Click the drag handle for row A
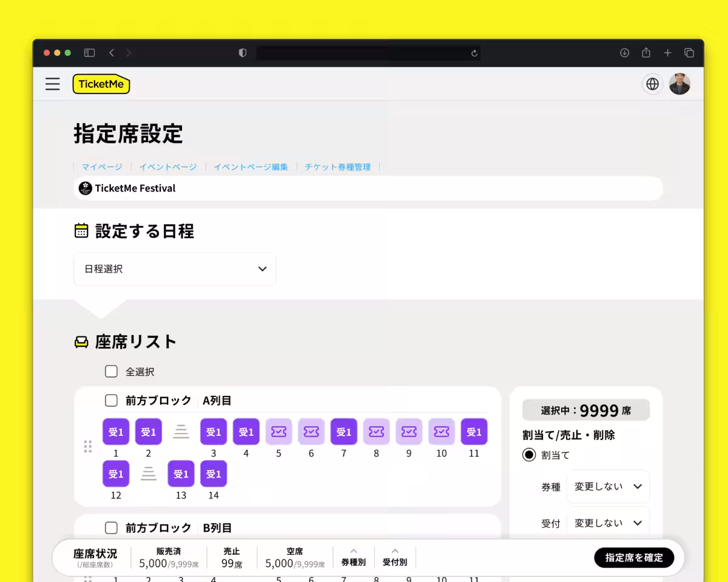The image size is (728, 582). pos(87,447)
